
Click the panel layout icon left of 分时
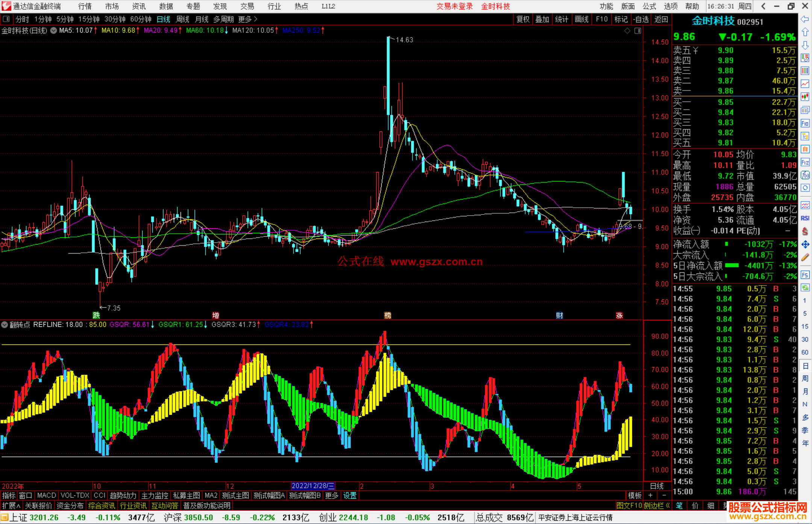6,19
